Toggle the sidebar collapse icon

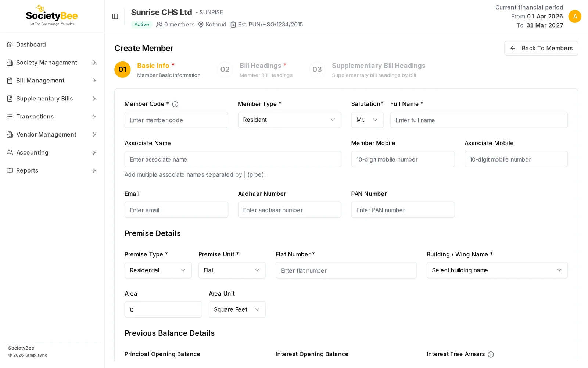[x=115, y=17]
